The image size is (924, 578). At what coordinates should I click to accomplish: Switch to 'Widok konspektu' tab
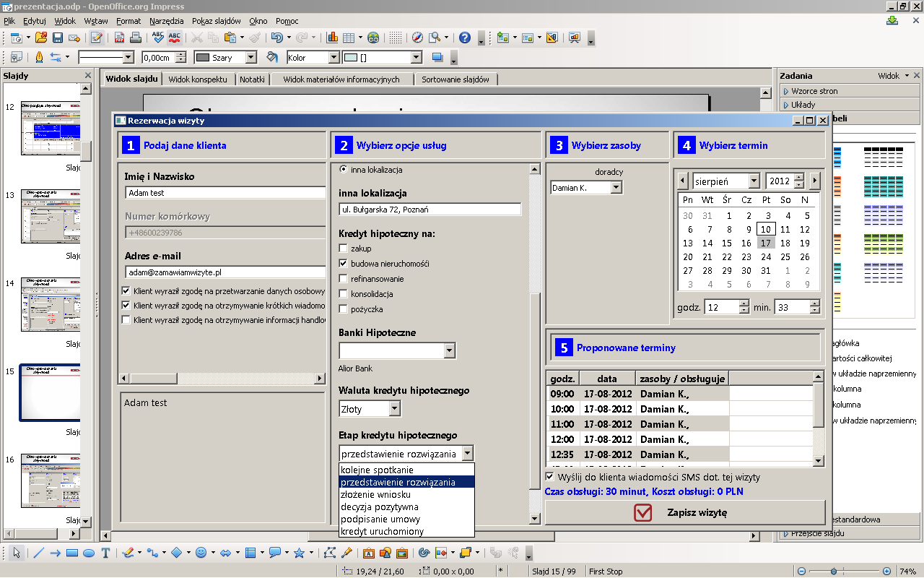tap(198, 79)
